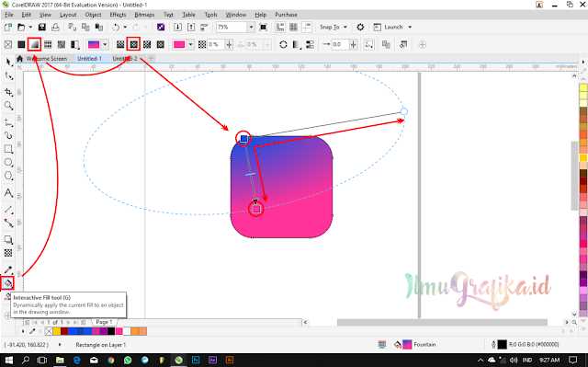Expand the Undo history dropdown arrow
Image resolution: width=588 pixels, height=367 pixels.
125,27
